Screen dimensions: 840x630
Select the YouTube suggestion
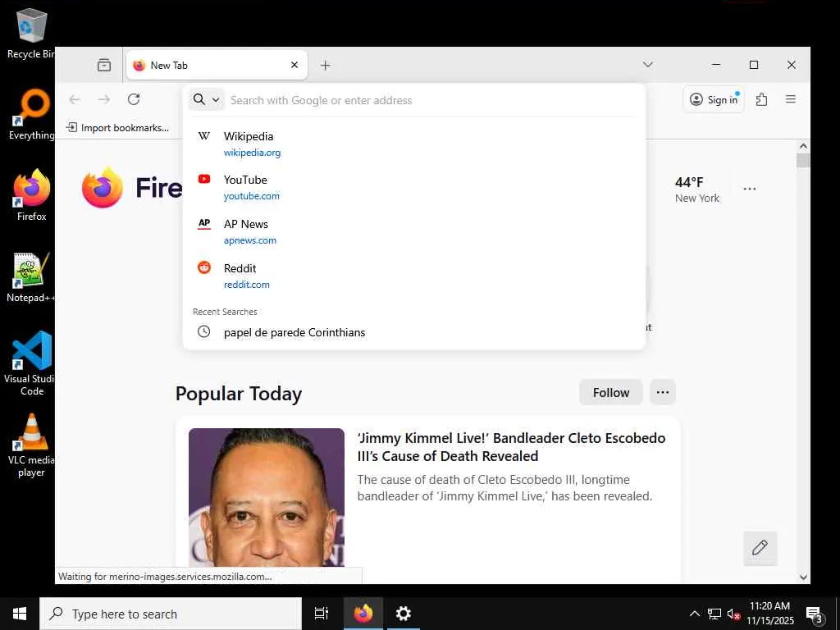coord(413,188)
